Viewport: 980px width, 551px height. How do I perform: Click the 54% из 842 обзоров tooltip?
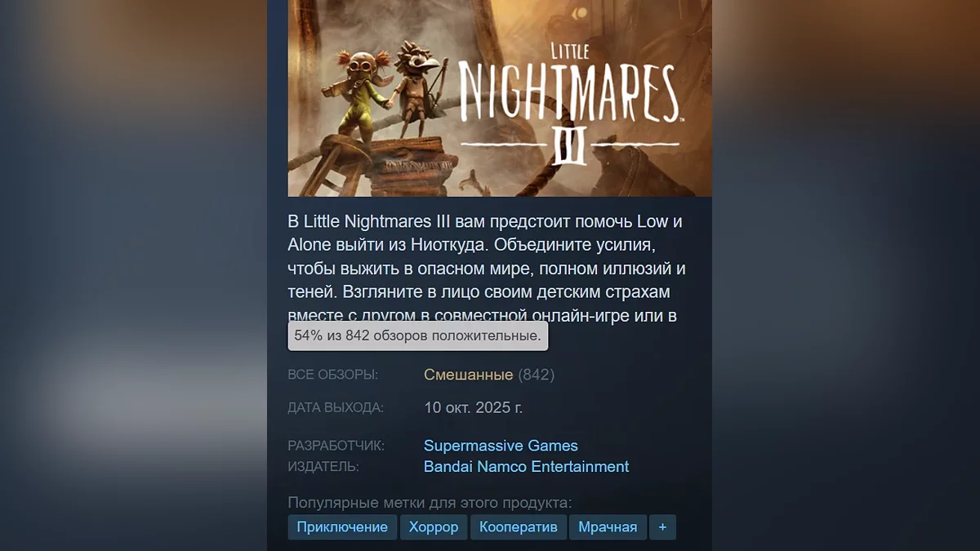pos(418,336)
